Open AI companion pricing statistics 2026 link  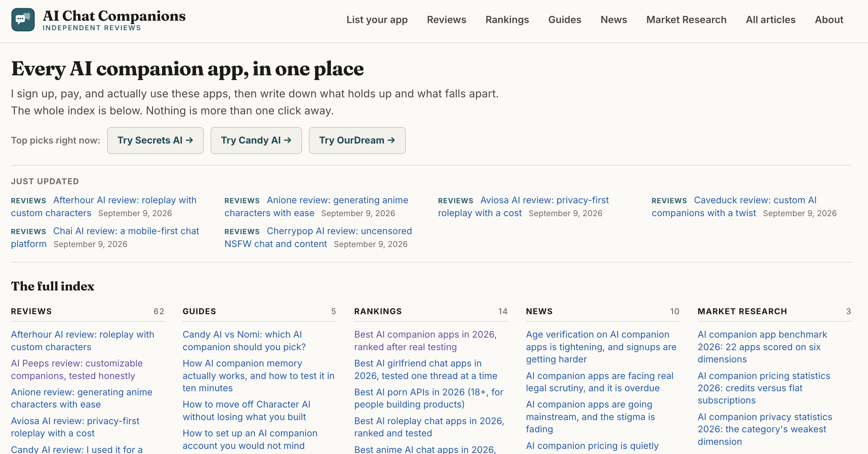[764, 388]
